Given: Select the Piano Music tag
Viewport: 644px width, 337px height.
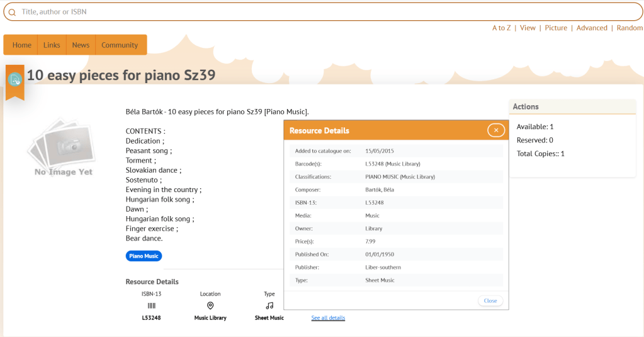Looking at the screenshot, I should coord(144,256).
